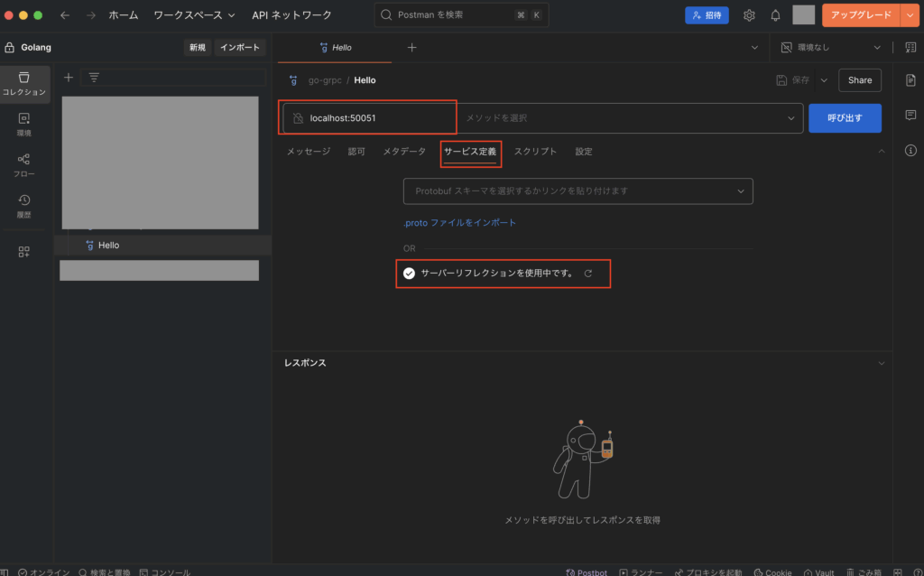The image size is (924, 576).
Task: Open 環境なし environment dropdown
Action: tap(831, 47)
